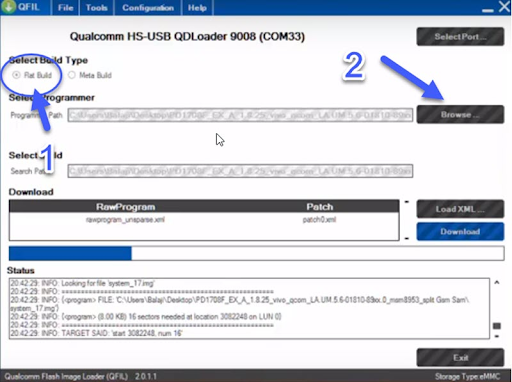This screenshot has height=382, width=512.
Task: Click the upper minus beside the download table
Action: point(406,202)
